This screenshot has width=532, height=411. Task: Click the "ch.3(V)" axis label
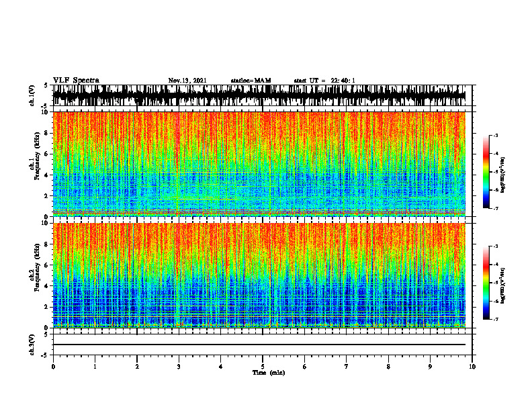[x=32, y=345]
